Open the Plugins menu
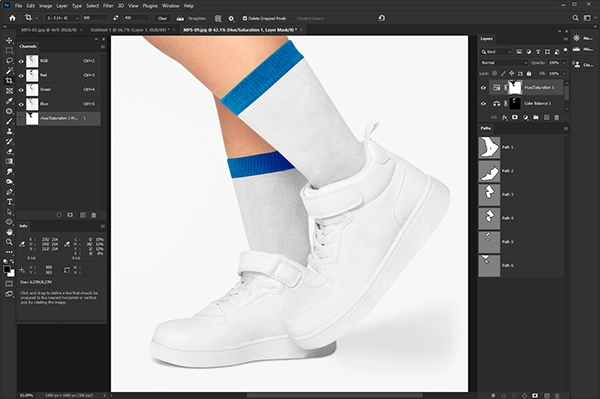 (150, 6)
